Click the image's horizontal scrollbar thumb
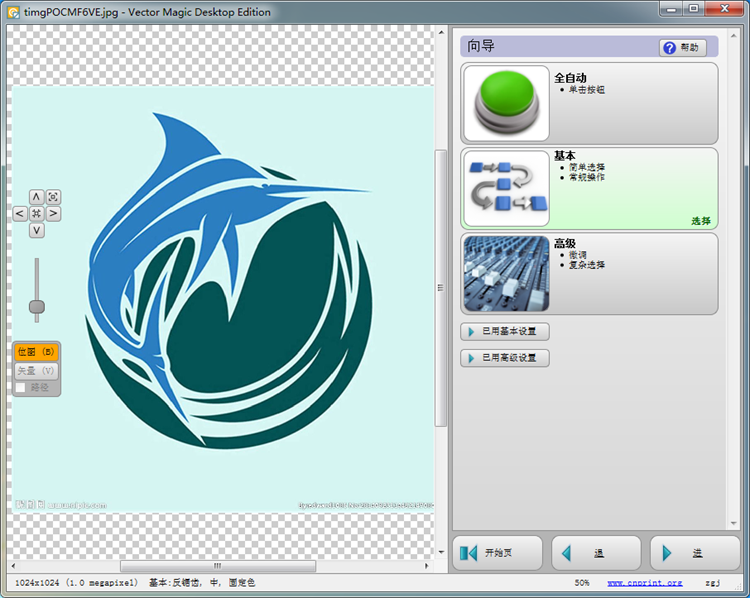Image resolution: width=750 pixels, height=598 pixels. click(218, 566)
